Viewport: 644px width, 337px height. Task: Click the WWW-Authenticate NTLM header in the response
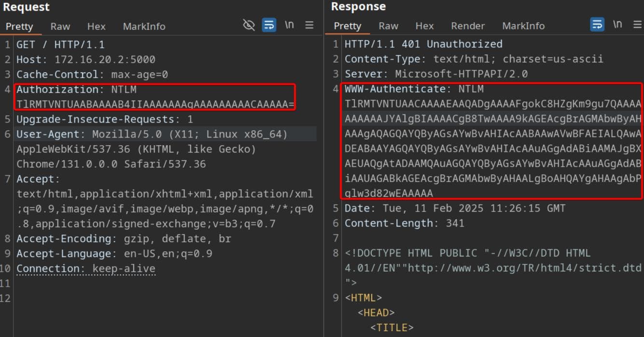pyautogui.click(x=414, y=89)
